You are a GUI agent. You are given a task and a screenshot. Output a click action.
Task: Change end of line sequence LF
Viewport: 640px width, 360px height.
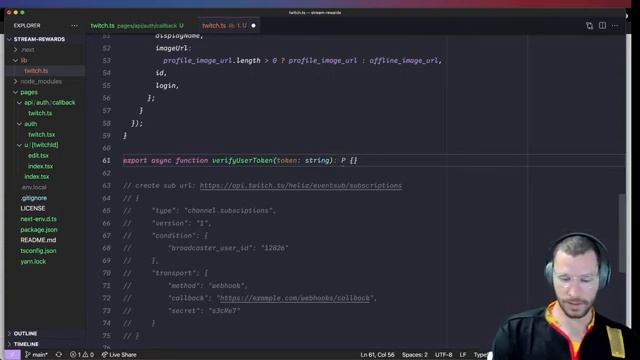pos(463,355)
